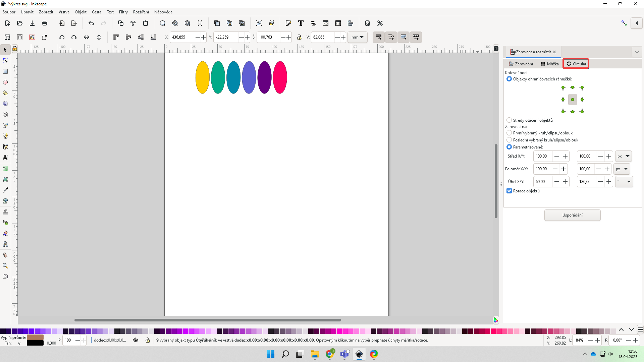Open the mm units dropdown
The image size is (644, 362).
click(357, 37)
